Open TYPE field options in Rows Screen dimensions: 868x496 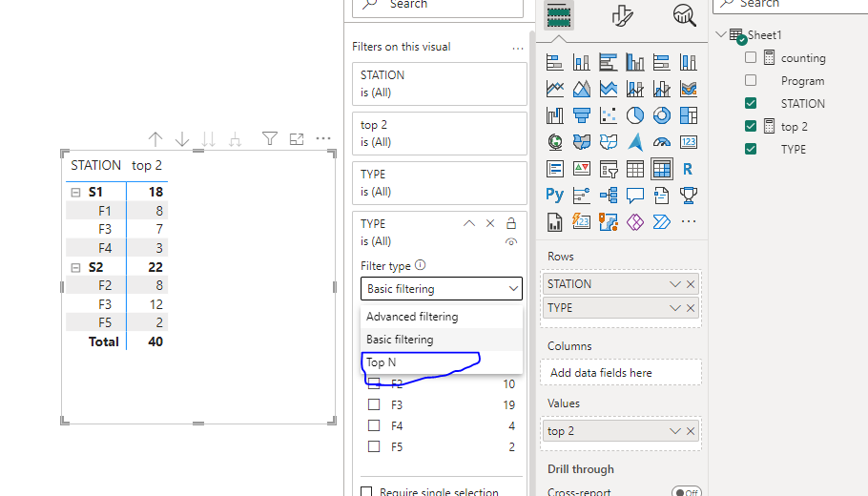point(674,308)
